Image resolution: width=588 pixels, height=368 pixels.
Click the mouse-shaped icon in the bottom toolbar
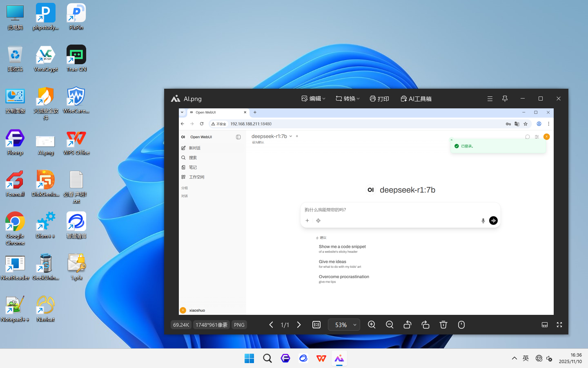461,325
